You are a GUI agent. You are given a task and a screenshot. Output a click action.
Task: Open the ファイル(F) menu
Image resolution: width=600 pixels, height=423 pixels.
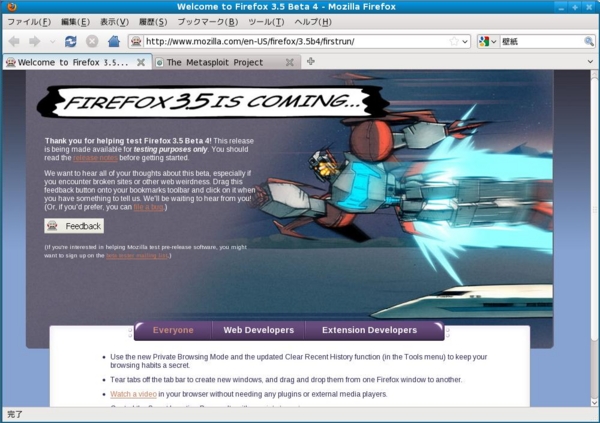[29, 22]
